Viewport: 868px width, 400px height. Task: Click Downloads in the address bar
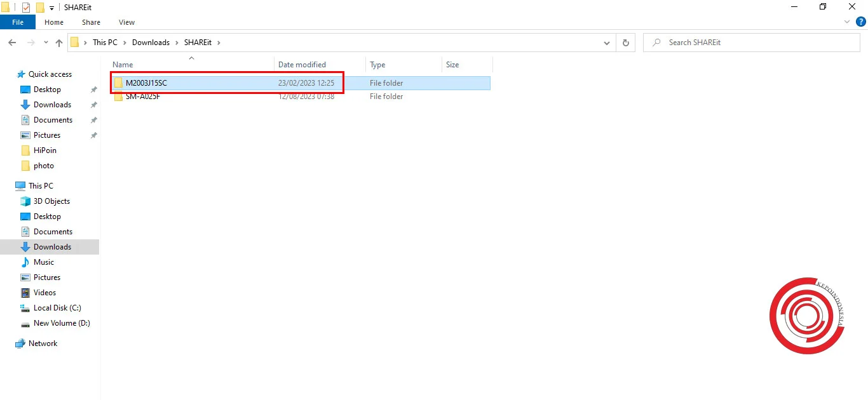(151, 43)
